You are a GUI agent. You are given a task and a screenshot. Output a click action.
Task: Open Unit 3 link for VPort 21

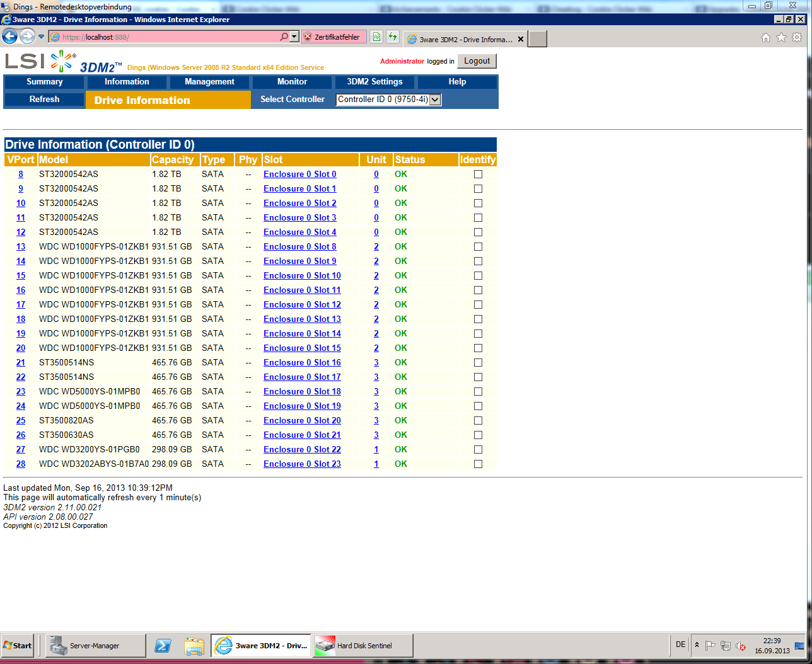(376, 363)
